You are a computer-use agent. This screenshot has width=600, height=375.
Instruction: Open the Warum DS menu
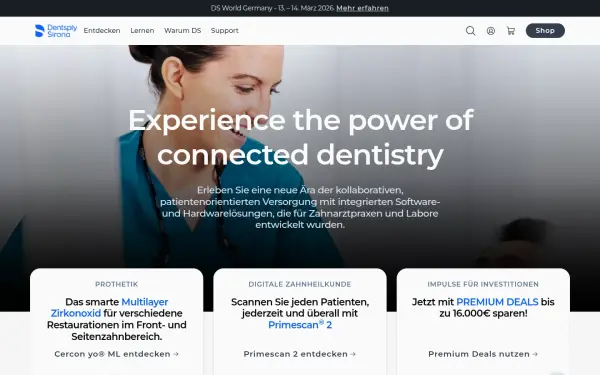[x=183, y=31]
